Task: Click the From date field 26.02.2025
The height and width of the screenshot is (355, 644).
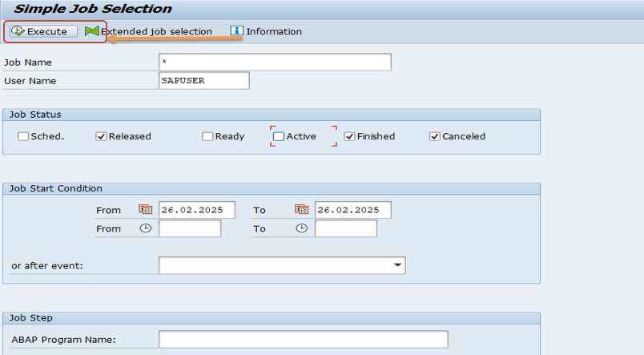Action: [197, 210]
